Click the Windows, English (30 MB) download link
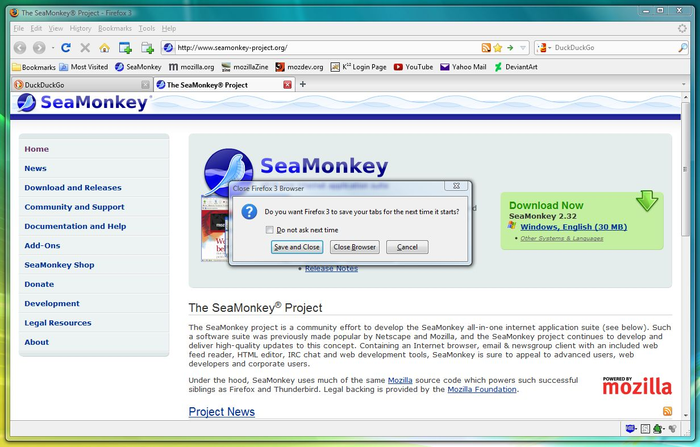Image resolution: width=700 pixels, height=447 pixels. click(x=574, y=227)
